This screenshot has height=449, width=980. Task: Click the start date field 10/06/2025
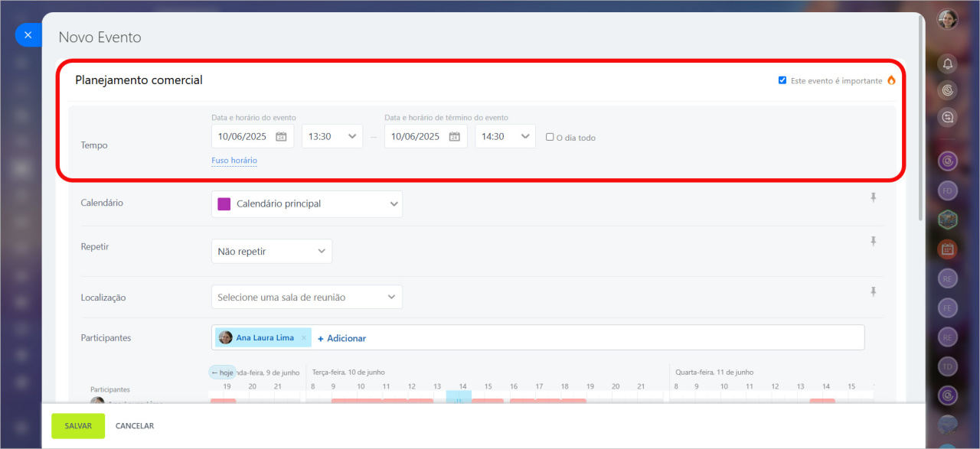(253, 136)
